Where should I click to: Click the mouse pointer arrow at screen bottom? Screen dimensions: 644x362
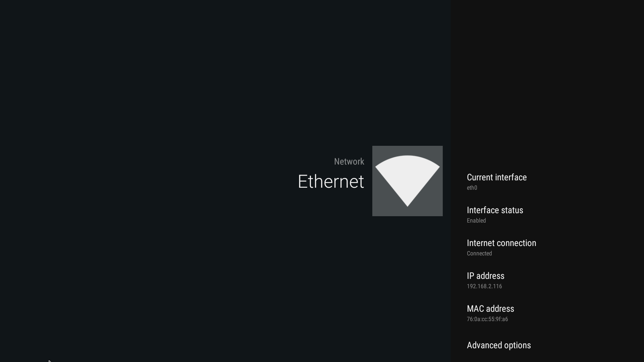[x=50, y=361]
